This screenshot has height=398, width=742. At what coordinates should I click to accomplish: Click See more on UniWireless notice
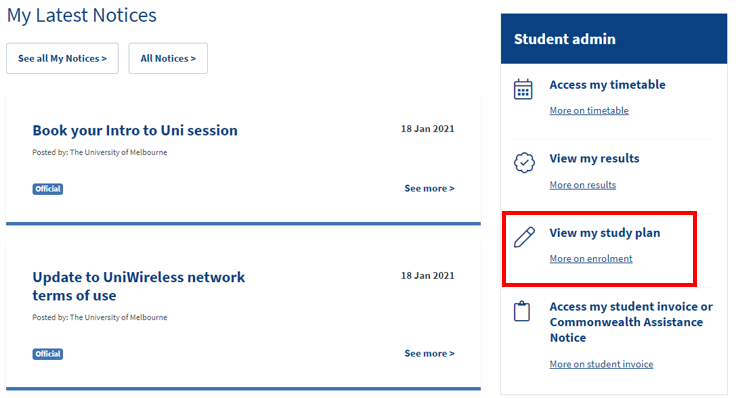pyautogui.click(x=429, y=354)
